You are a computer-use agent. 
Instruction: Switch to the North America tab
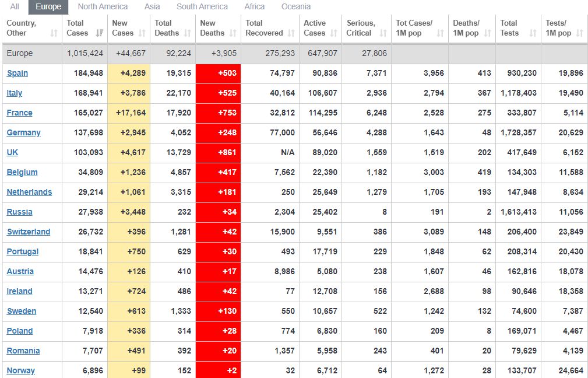[103, 6]
